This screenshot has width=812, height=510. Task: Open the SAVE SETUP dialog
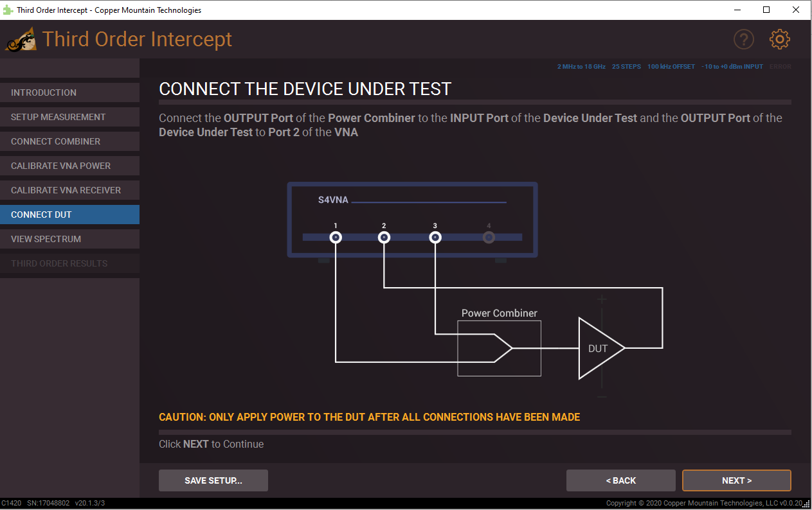(213, 480)
